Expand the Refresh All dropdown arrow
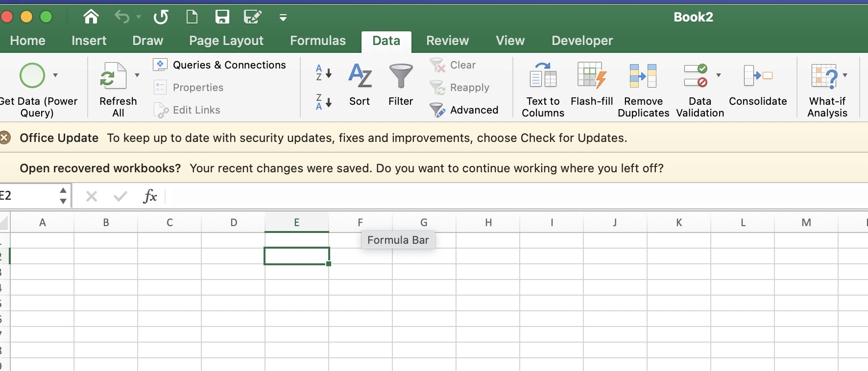Image resolution: width=868 pixels, height=371 pixels. (137, 75)
